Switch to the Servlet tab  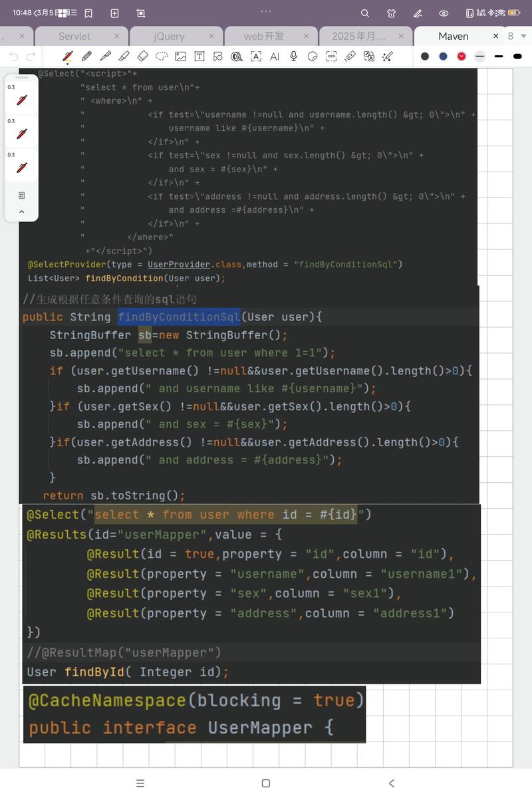[74, 37]
